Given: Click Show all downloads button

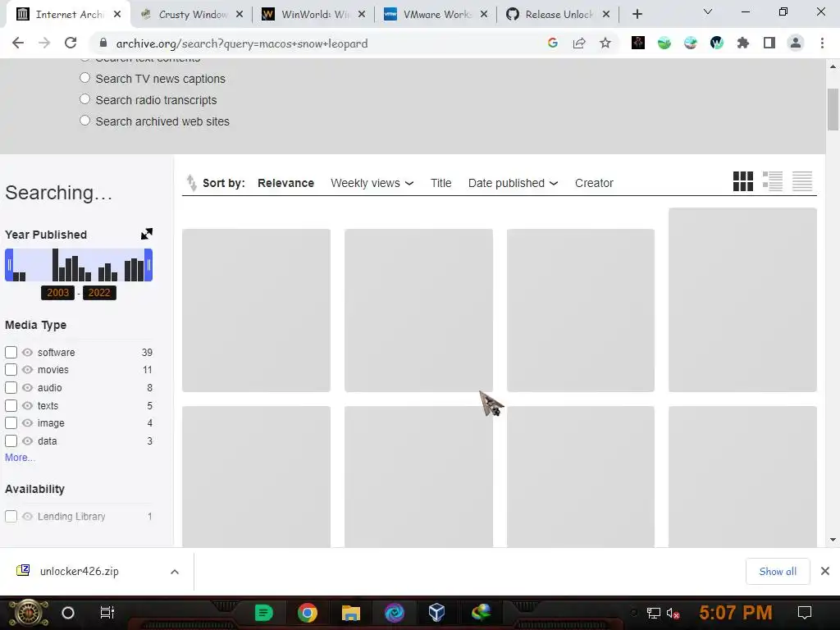Looking at the screenshot, I should pos(778,572).
